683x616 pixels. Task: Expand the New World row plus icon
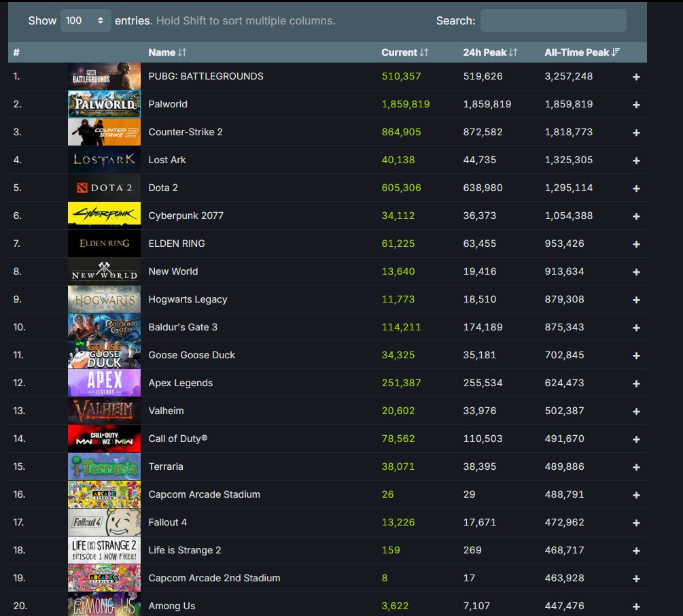636,272
